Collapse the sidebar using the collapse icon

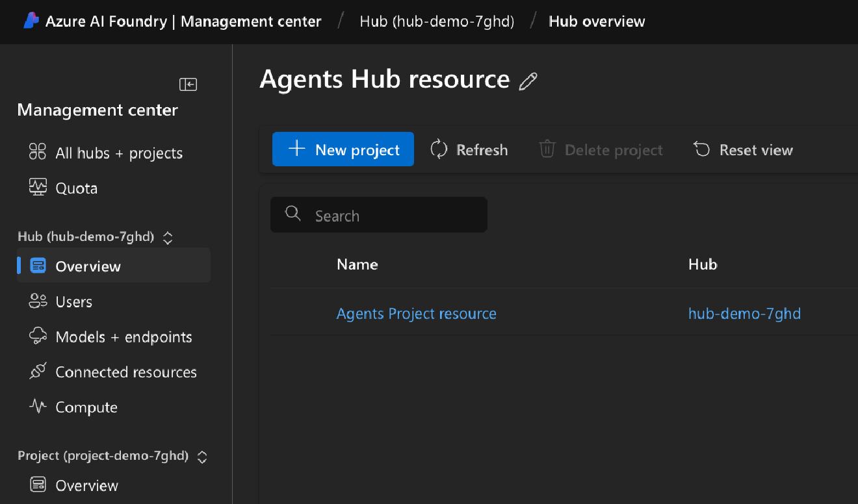[187, 84]
